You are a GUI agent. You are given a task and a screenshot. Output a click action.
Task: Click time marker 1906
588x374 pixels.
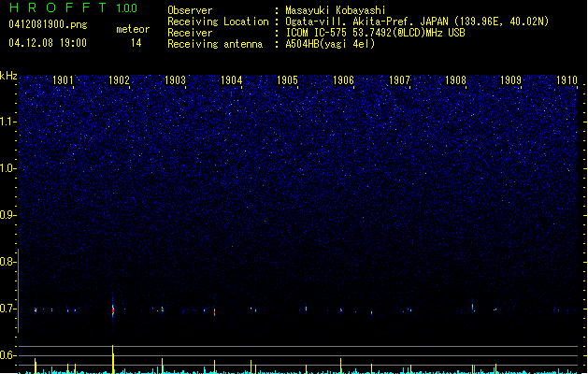pos(343,80)
